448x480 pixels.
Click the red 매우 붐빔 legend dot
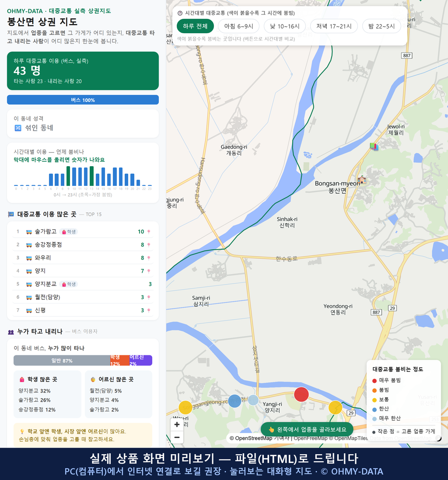[x=374, y=380]
